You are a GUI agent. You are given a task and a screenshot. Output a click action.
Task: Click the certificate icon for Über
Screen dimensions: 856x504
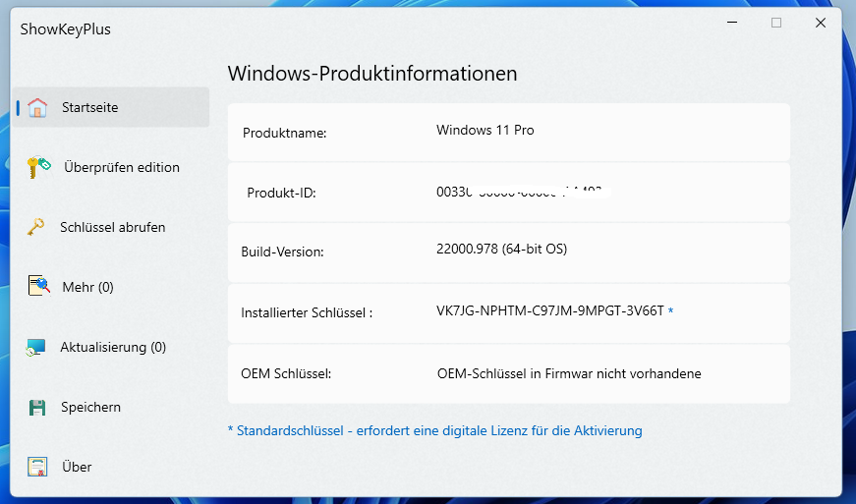click(x=37, y=467)
